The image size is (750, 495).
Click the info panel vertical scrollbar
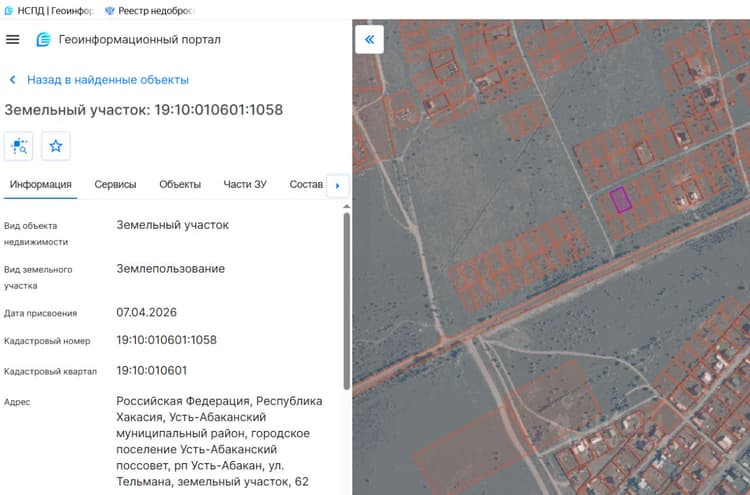click(x=347, y=301)
